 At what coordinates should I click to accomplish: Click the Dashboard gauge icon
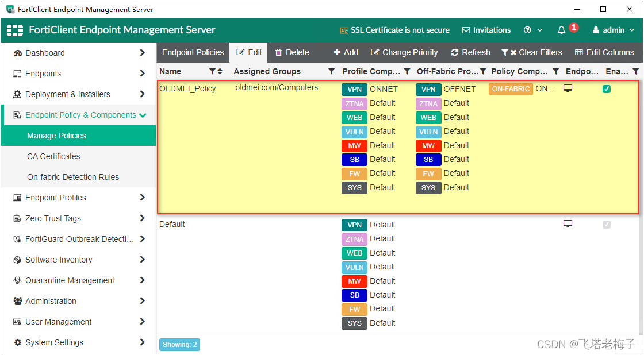(17, 53)
